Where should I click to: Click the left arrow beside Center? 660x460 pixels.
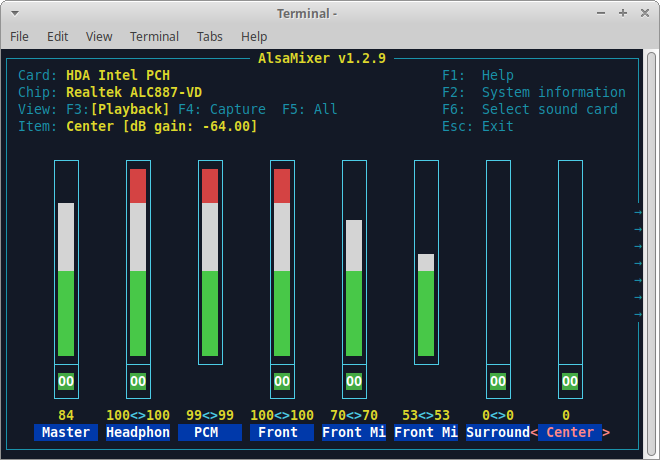tap(534, 432)
